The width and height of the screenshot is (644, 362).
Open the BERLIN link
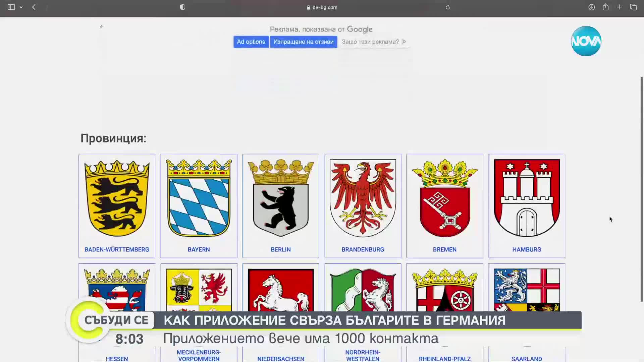[281, 249]
